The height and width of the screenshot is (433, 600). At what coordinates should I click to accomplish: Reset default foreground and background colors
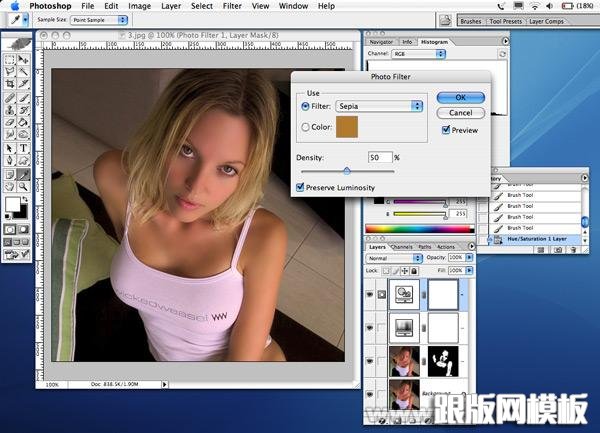tap(7, 216)
